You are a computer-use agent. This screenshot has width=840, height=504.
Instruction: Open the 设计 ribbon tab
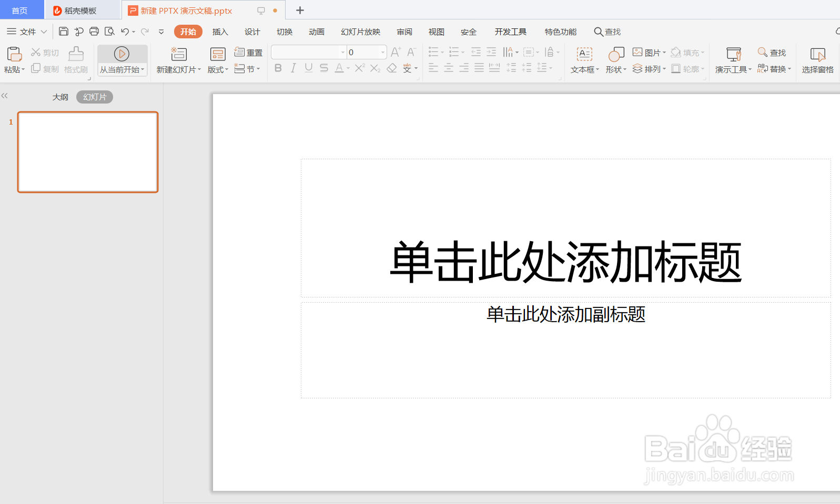[252, 32]
